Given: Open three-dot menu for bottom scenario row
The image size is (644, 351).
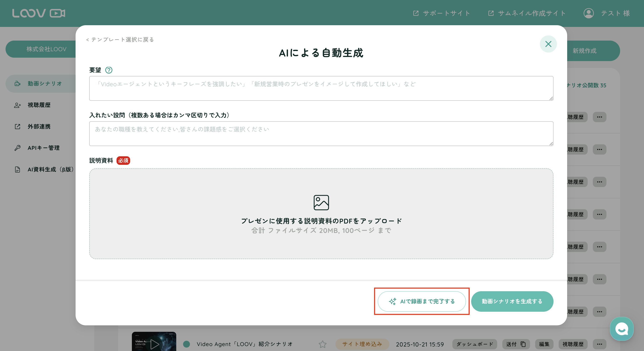Looking at the screenshot, I should 599,344.
